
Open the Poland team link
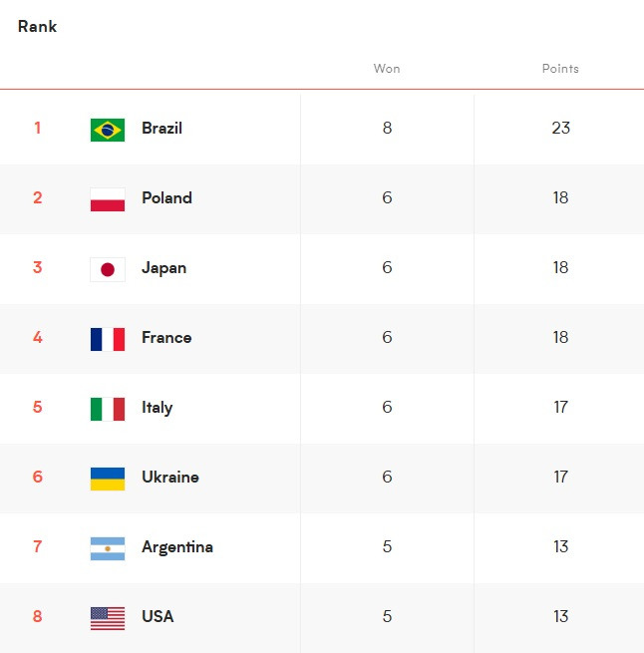166,198
